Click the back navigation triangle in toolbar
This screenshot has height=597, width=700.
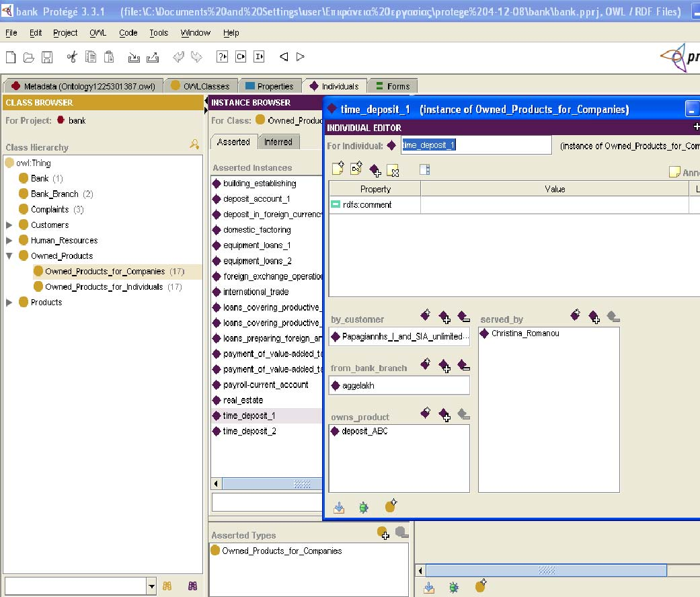(x=284, y=56)
